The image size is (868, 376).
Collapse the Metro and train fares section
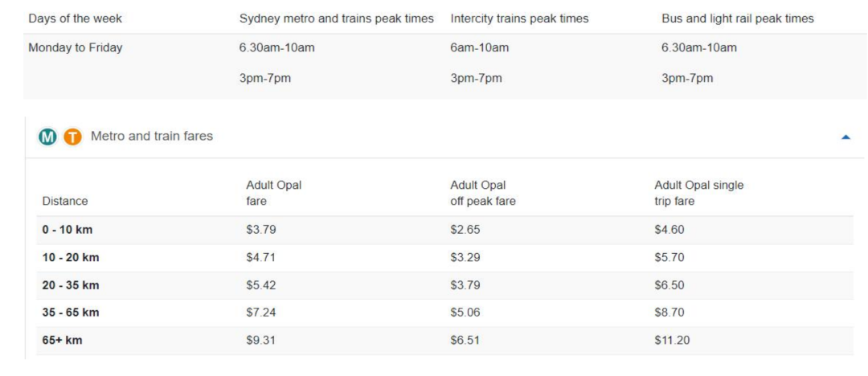pos(845,137)
